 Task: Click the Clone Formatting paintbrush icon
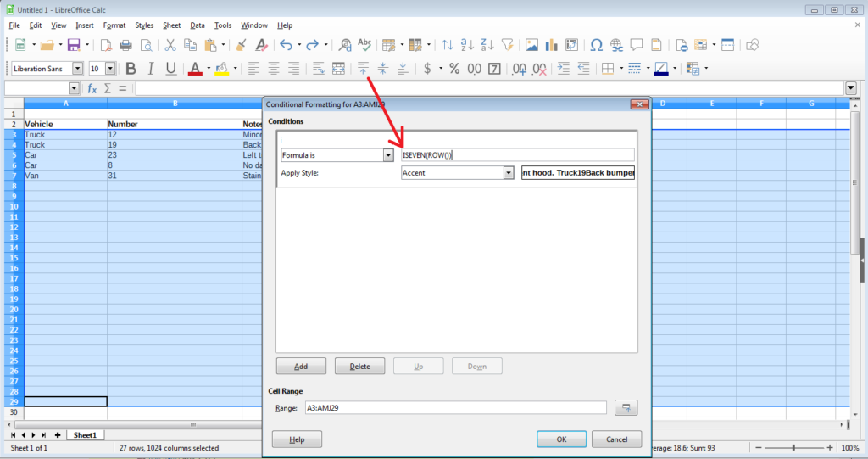point(242,45)
